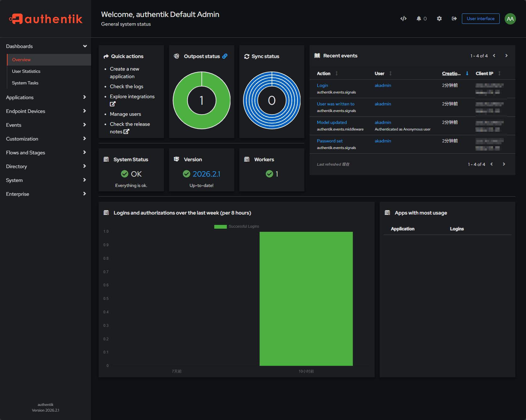Toggle Creation date sort arrow
This screenshot has height=420, width=526.
tap(467, 73)
